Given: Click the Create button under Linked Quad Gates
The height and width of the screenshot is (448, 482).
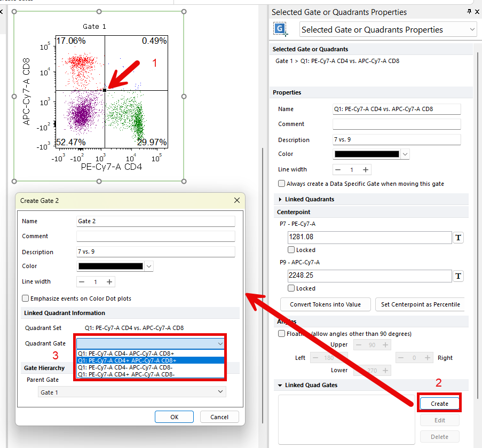Looking at the screenshot, I should coord(439,404).
